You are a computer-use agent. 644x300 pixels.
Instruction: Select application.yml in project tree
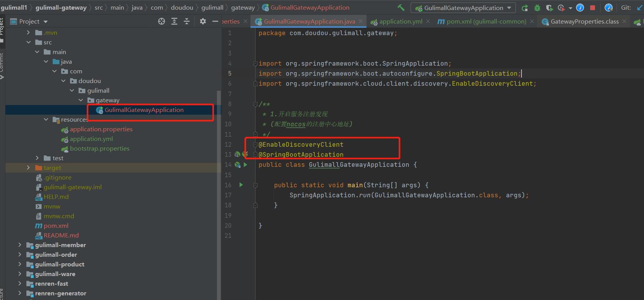91,139
